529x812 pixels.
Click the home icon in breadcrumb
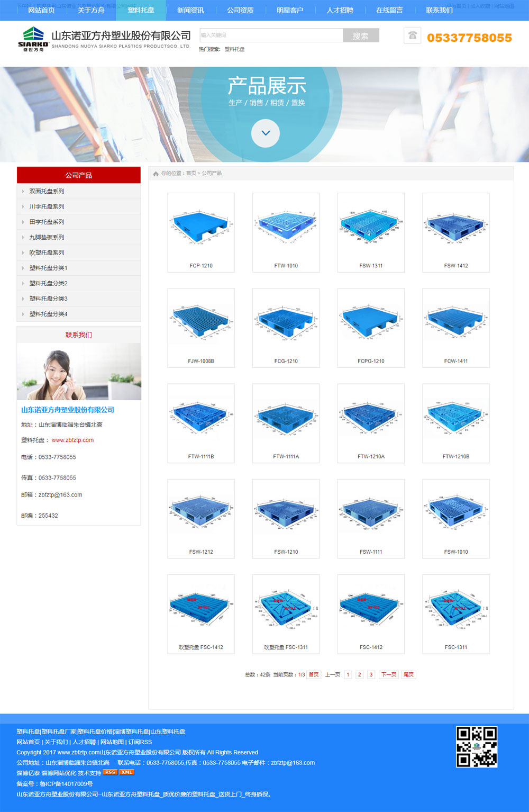156,174
